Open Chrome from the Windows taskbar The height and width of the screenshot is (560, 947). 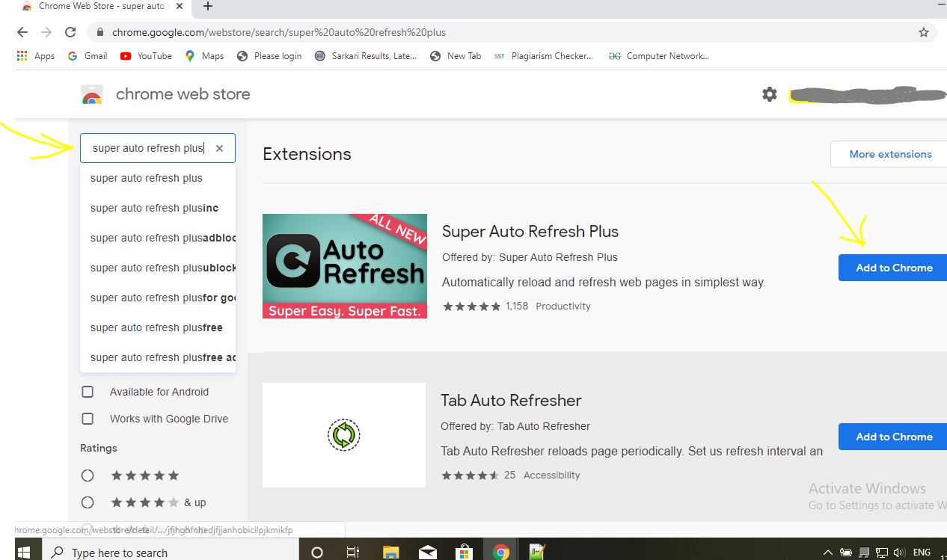tap(501, 551)
